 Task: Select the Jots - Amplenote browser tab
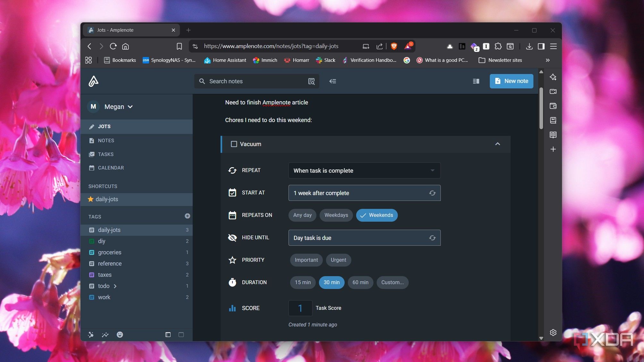131,30
